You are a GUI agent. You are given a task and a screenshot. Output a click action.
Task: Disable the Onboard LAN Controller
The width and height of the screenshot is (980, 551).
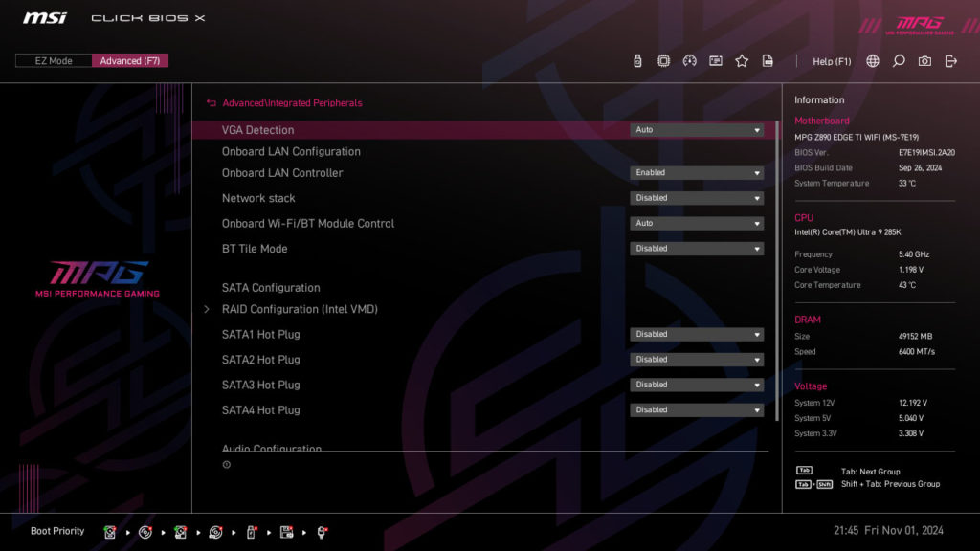click(x=696, y=172)
